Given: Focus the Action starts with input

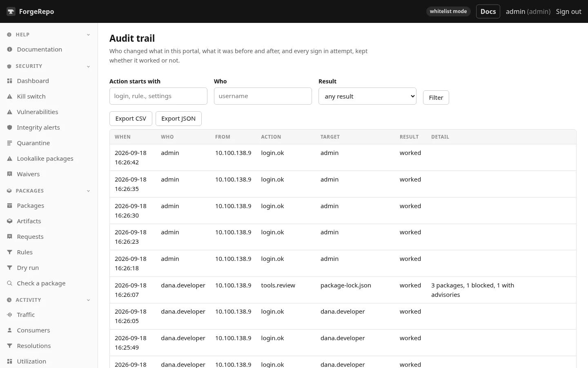Looking at the screenshot, I should point(158,96).
